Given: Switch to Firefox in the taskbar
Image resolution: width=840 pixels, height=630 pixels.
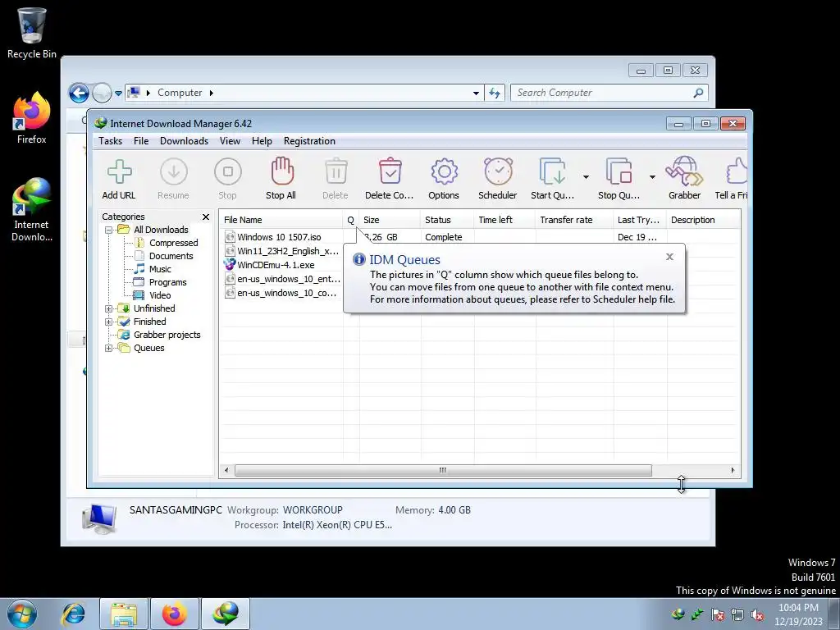Looking at the screenshot, I should (x=174, y=614).
